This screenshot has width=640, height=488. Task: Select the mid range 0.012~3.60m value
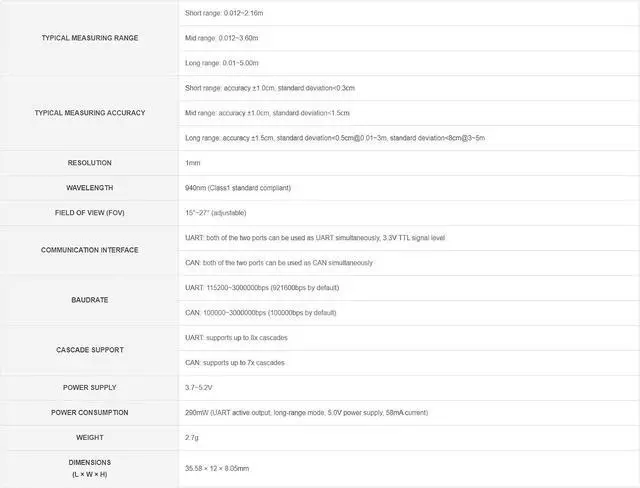tap(222, 38)
